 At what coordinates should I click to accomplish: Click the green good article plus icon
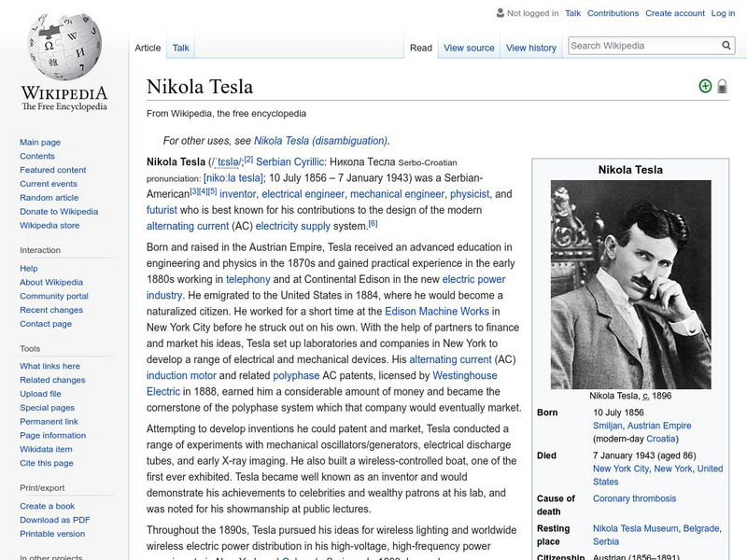coord(705,87)
